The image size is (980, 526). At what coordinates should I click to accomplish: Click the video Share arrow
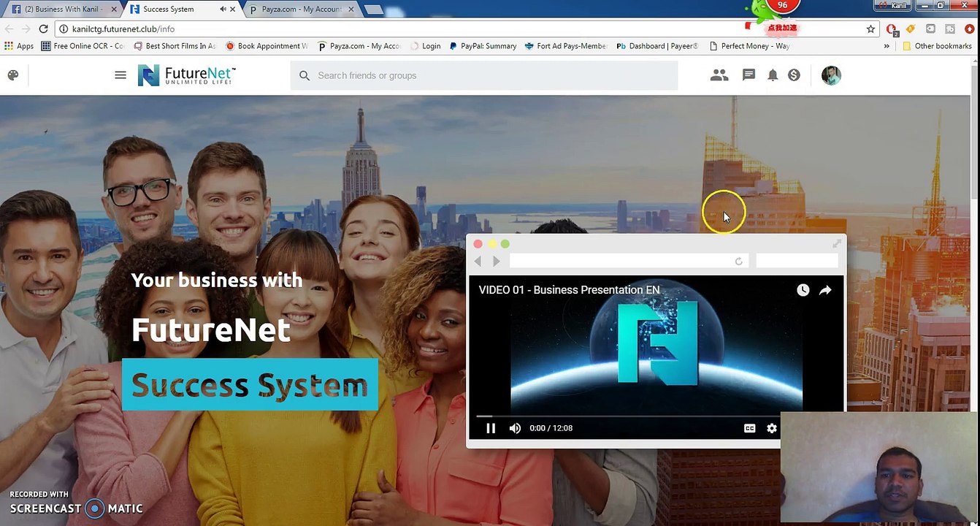(x=825, y=290)
